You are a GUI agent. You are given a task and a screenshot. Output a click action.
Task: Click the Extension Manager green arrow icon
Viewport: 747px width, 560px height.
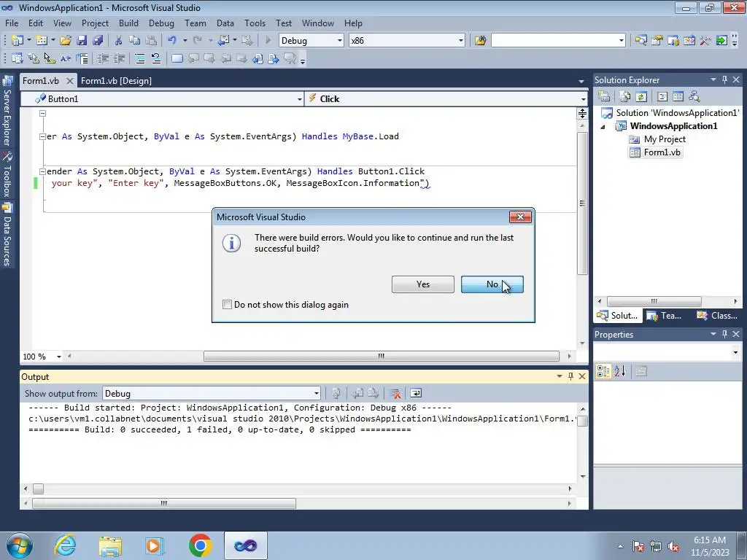tap(721, 41)
